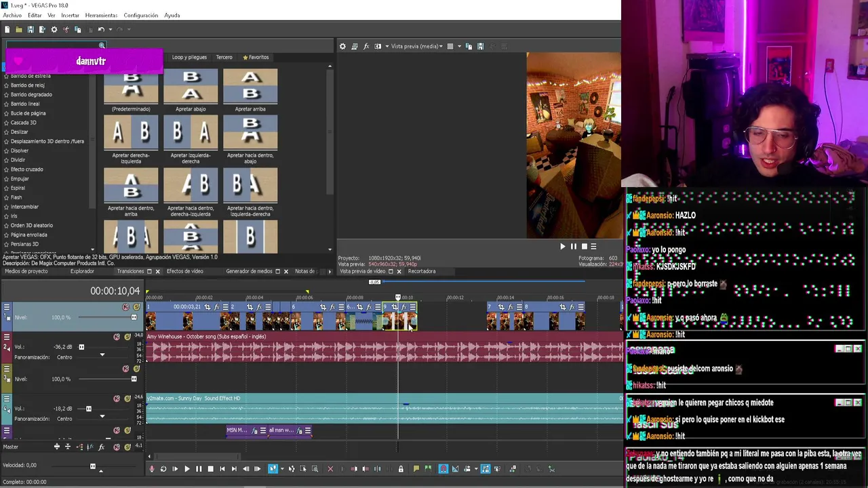The image size is (868, 488).
Task: Open the preview transport menu icon
Action: click(x=593, y=247)
